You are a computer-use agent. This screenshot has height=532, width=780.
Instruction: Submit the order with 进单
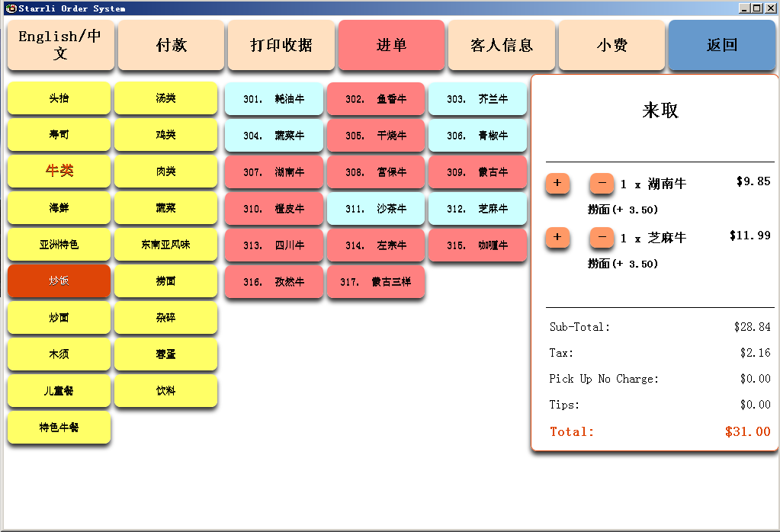391,45
